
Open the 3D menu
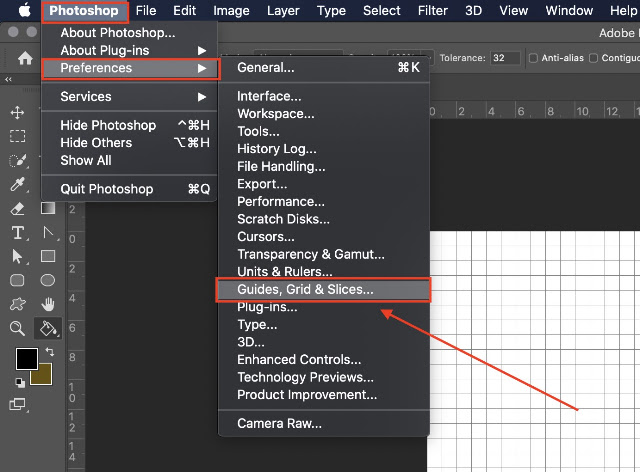pos(473,11)
